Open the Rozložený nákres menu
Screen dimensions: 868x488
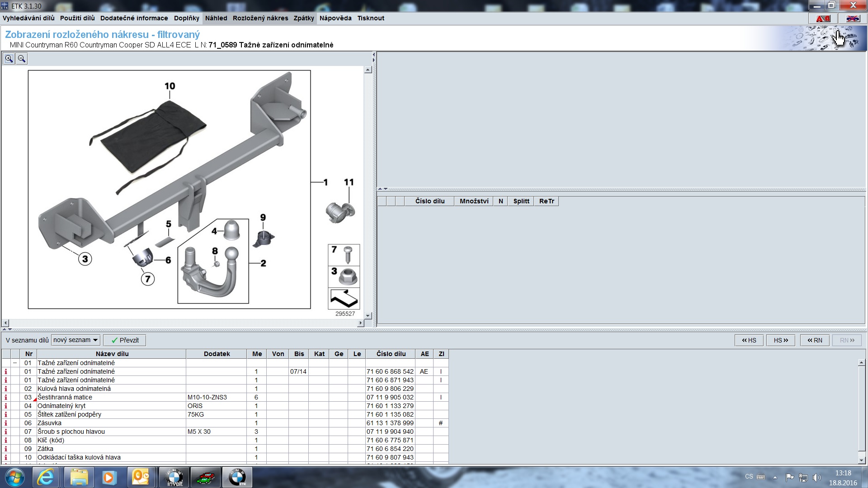pyautogui.click(x=260, y=18)
